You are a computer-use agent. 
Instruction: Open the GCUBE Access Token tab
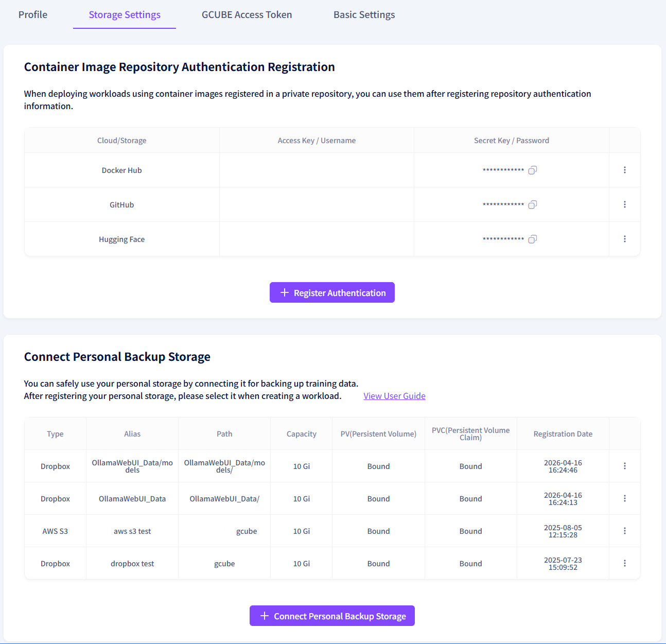[247, 15]
